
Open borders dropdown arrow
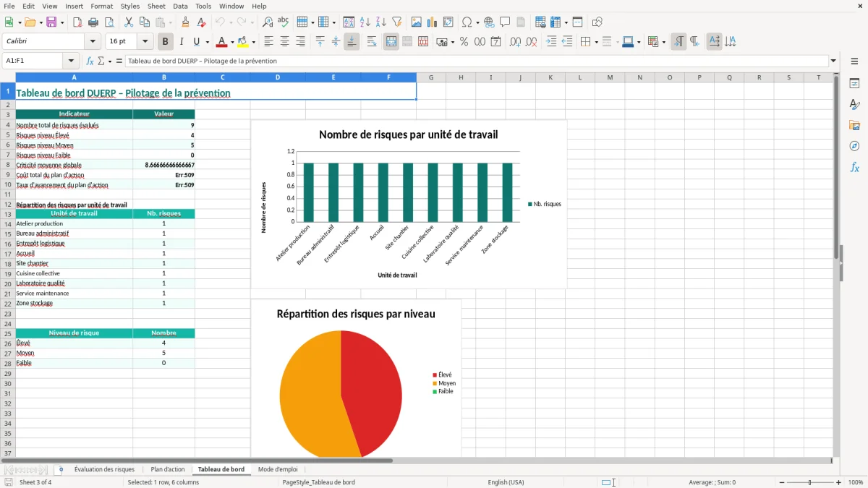coord(596,42)
